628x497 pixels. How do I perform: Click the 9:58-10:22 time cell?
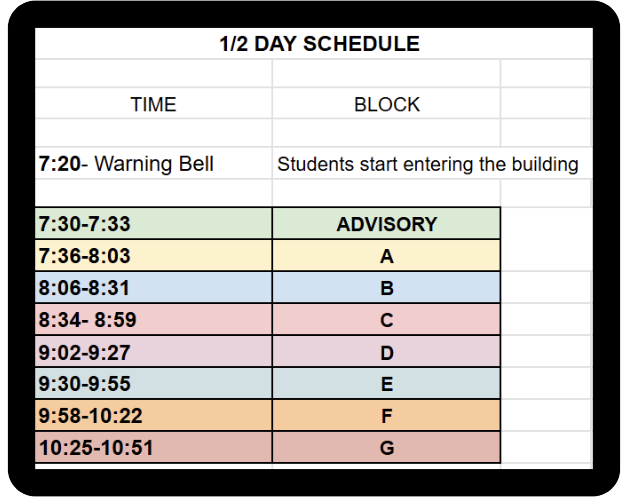pos(153,416)
